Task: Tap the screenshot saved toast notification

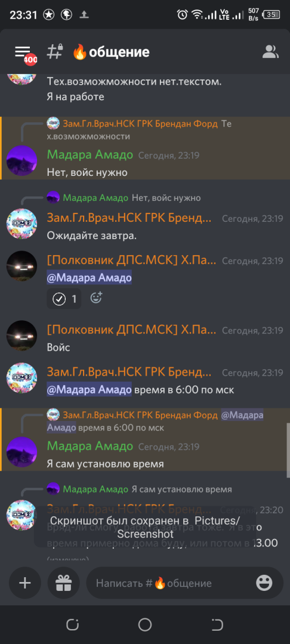Action: coord(144,527)
